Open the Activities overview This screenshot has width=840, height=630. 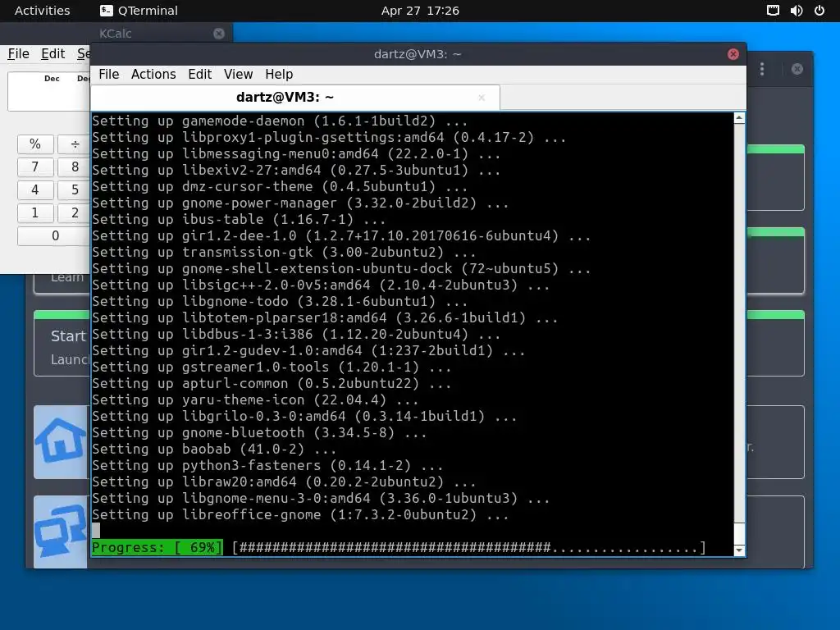pos(43,11)
